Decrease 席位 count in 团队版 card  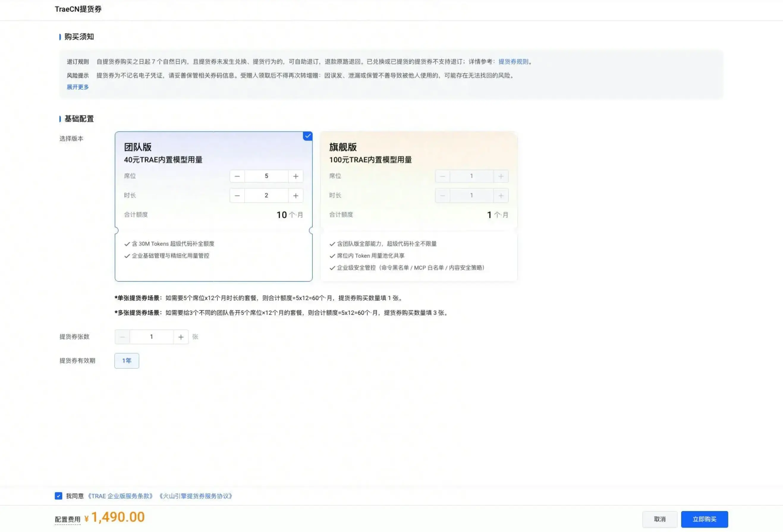pos(237,176)
